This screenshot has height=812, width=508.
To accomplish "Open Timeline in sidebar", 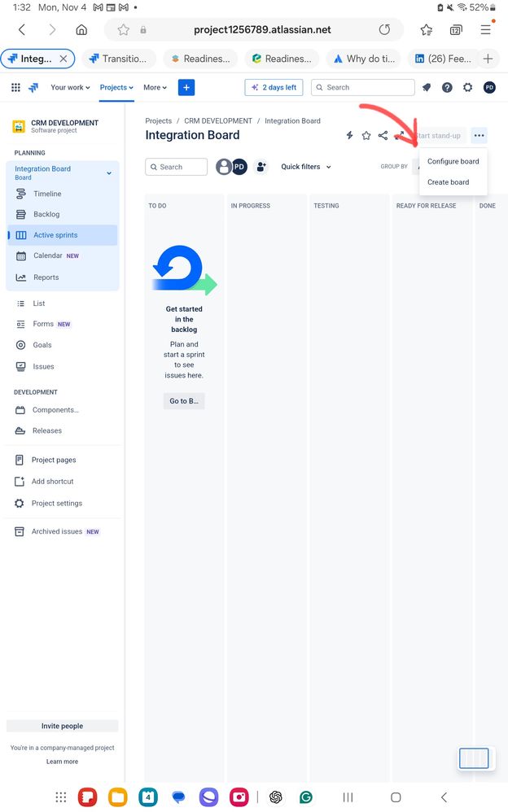I will (62, 194).
